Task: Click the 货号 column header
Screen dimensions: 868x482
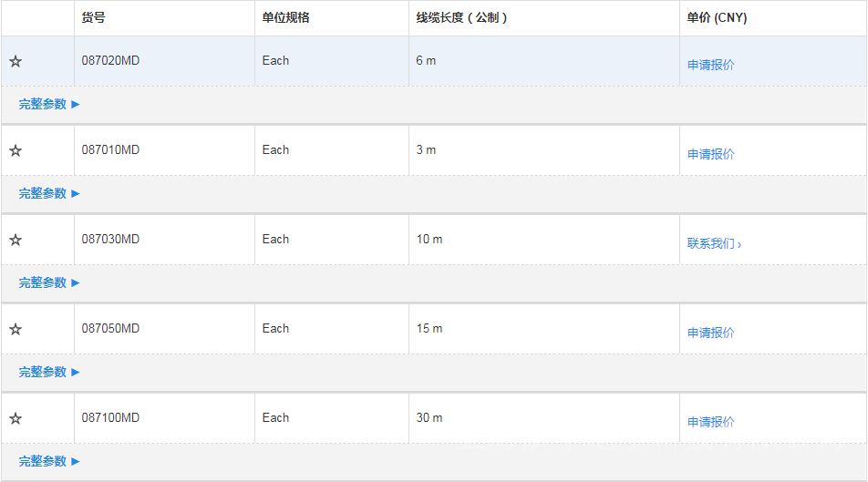Action: pos(93,18)
